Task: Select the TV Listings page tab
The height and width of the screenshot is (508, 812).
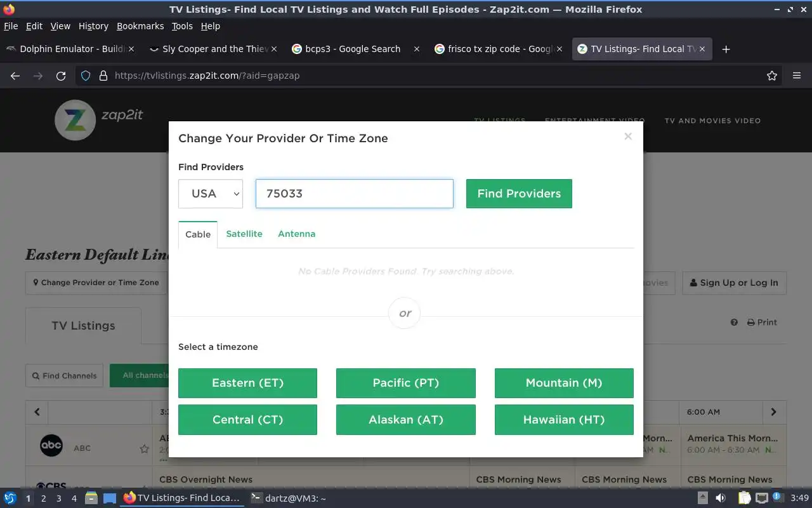Action: [83, 326]
